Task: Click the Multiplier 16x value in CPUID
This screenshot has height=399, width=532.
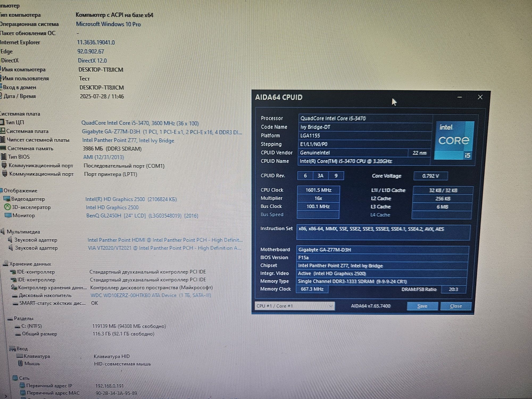Action: 318,198
